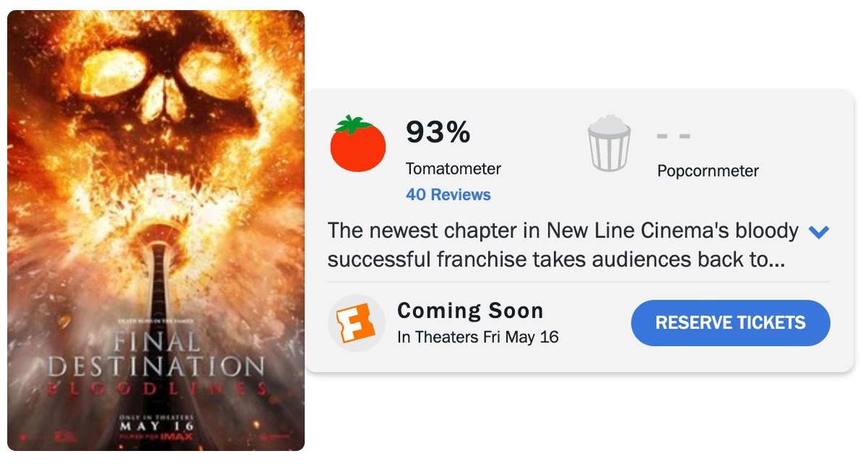The image size is (868, 464).
Task: Click the empty Popcornmeter score dashes
Action: click(x=673, y=135)
